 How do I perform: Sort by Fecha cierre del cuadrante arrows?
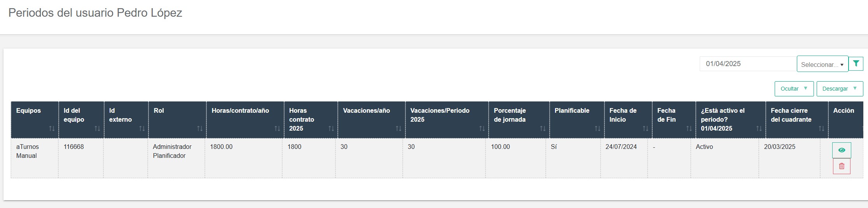(x=821, y=129)
